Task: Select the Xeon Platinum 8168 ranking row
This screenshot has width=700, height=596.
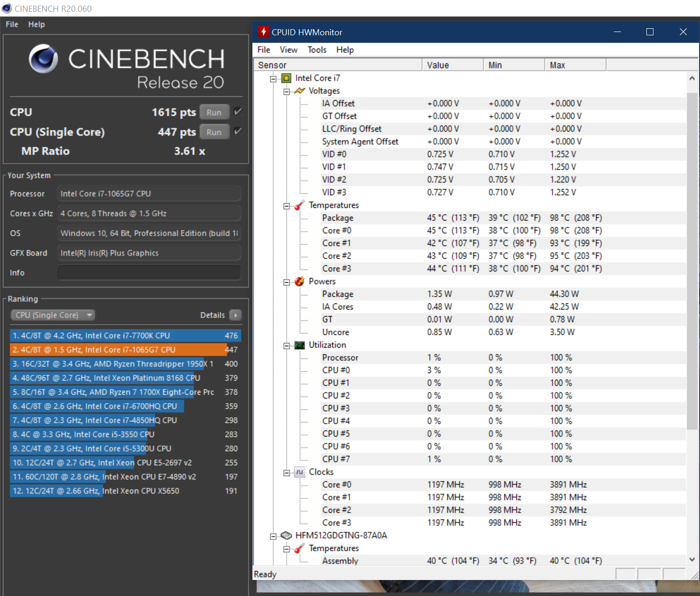Action: coord(126,378)
